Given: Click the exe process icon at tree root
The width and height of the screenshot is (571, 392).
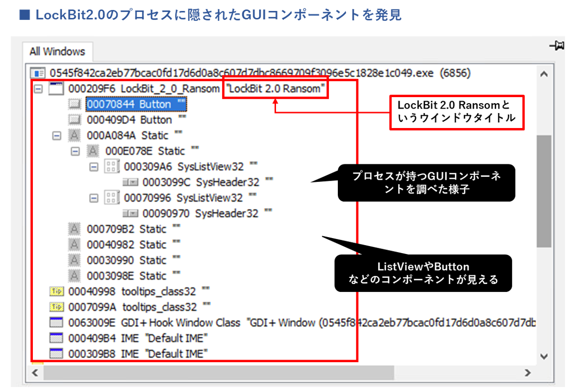Looking at the screenshot, I should pyautogui.click(x=37, y=73).
